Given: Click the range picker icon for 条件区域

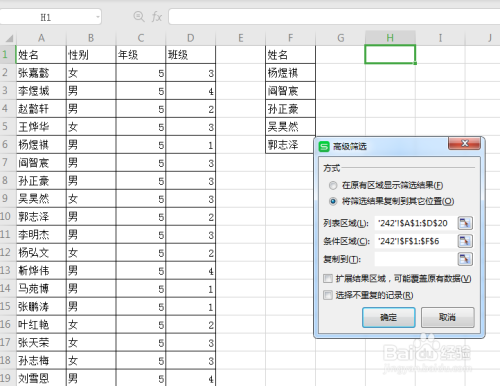Looking at the screenshot, I should pos(465,241).
